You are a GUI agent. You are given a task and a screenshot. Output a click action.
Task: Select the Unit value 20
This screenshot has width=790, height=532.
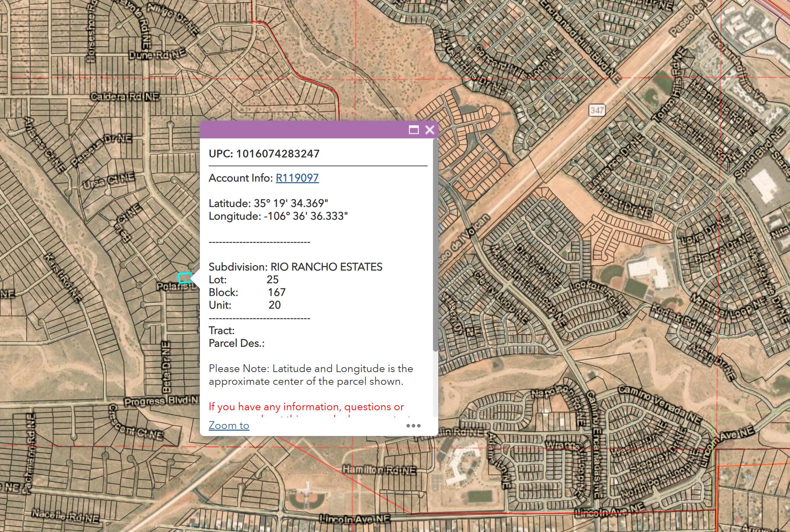click(275, 305)
